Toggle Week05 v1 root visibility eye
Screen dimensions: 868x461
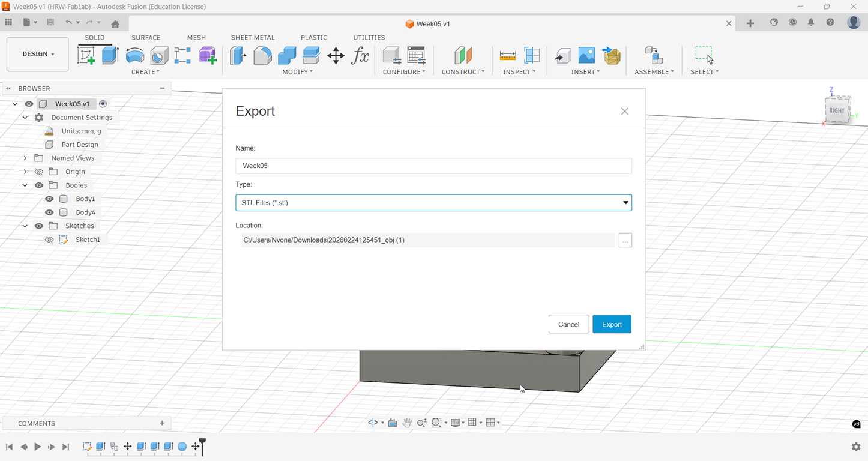tap(29, 104)
